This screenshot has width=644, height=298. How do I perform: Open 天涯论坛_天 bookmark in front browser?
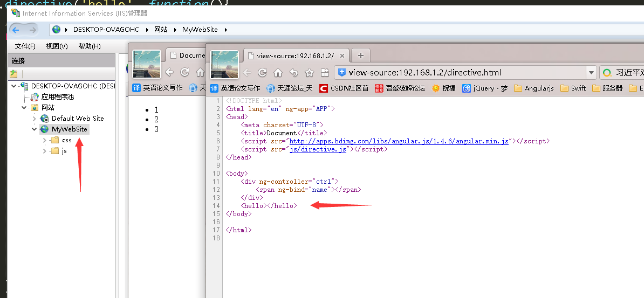point(290,88)
